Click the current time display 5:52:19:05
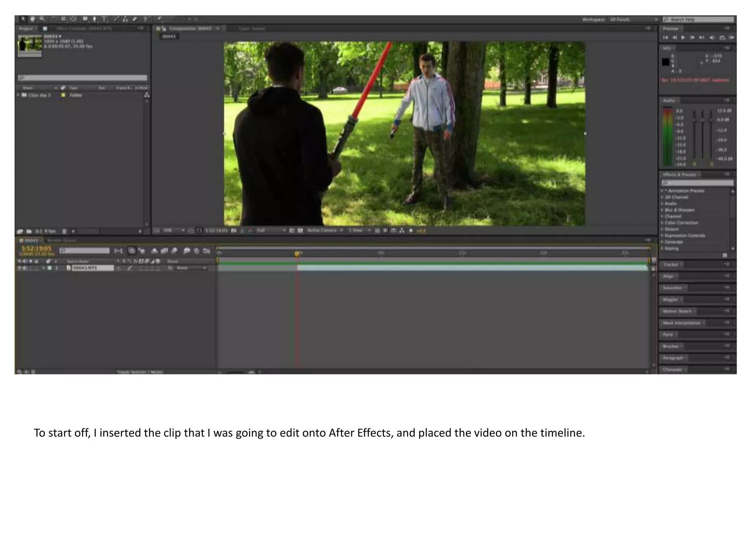The height and width of the screenshot is (560, 747). pyautogui.click(x=36, y=249)
